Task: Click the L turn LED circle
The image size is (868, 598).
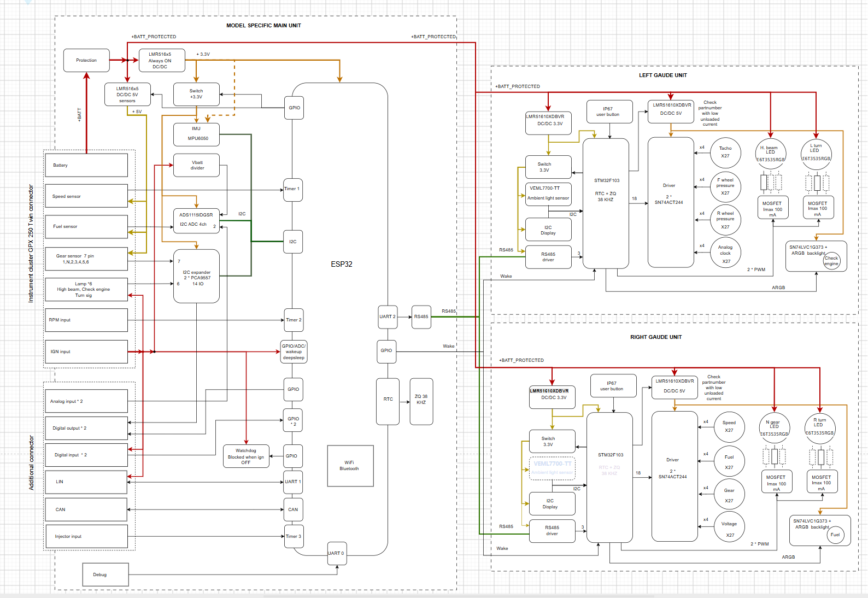Action: [x=816, y=153]
